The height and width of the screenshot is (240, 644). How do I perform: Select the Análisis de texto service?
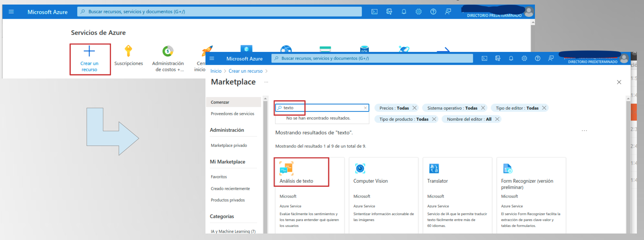[x=296, y=181]
